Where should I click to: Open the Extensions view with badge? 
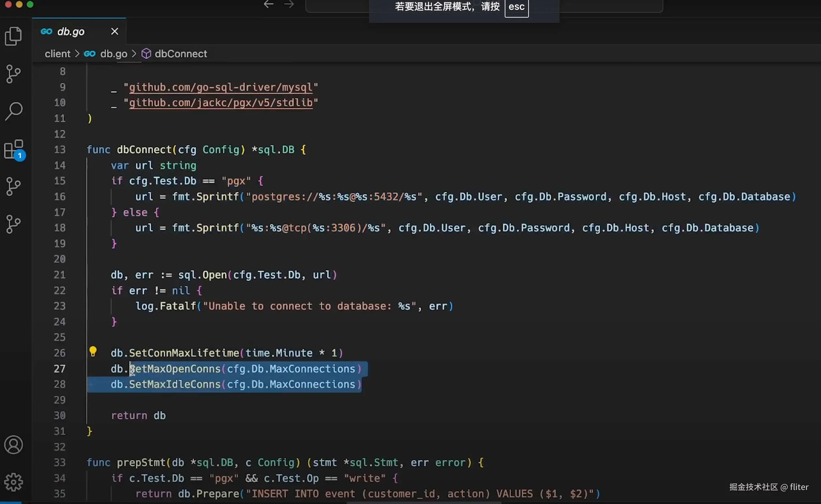pos(14,150)
